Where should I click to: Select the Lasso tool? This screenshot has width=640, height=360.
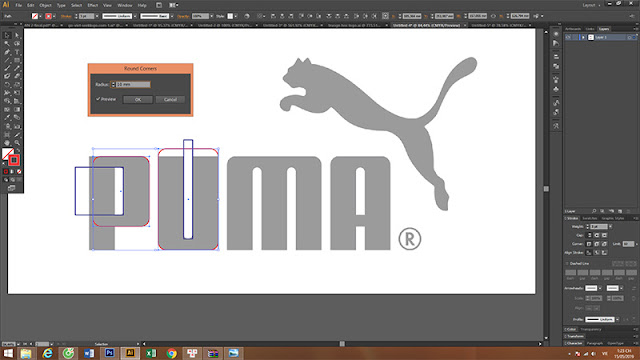pos(17,43)
